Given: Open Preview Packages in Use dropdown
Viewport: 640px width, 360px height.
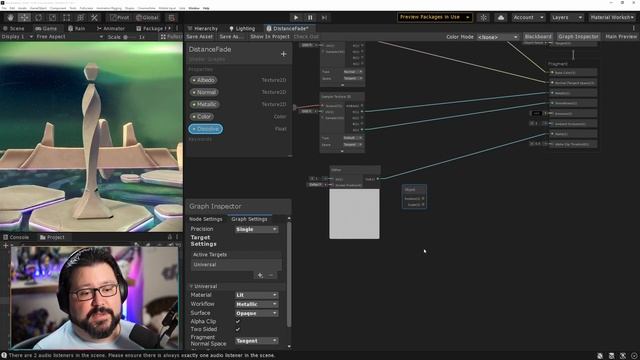Looking at the screenshot, I should tap(435, 17).
